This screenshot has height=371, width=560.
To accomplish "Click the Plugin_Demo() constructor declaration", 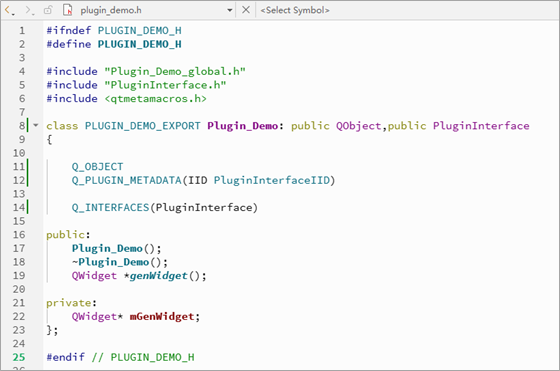I will [116, 248].
